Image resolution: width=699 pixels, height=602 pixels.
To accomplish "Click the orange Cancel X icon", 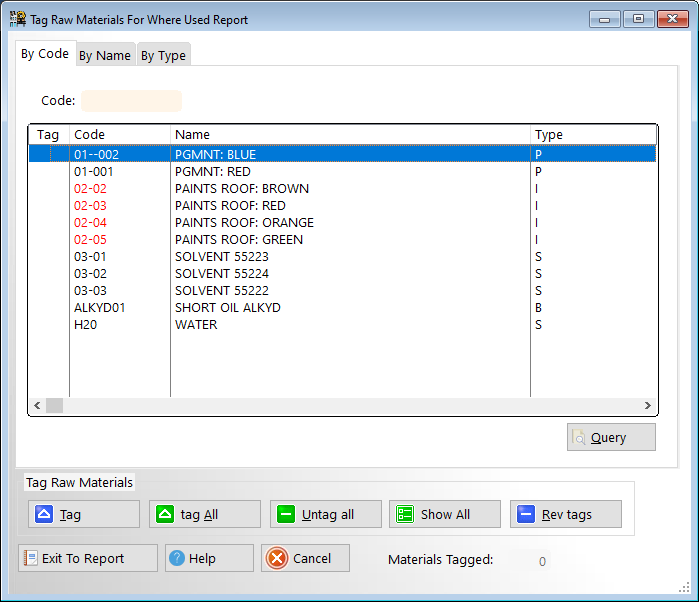I will [277, 558].
